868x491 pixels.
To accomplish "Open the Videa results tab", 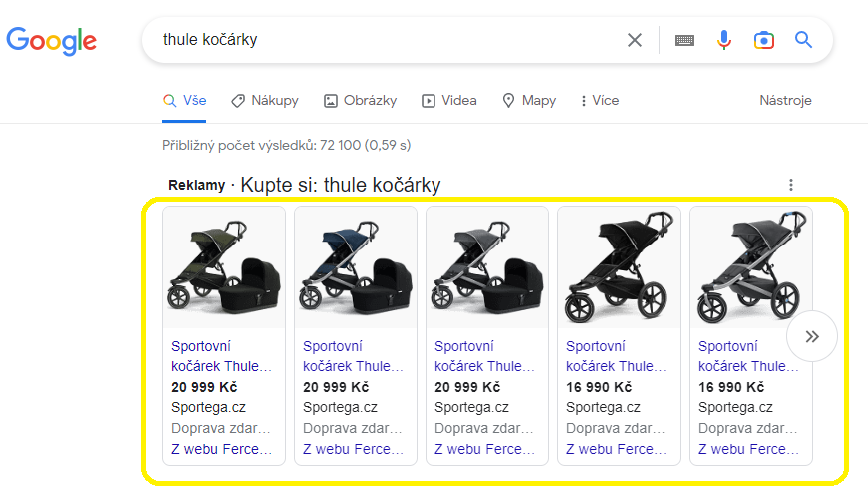I will (448, 101).
